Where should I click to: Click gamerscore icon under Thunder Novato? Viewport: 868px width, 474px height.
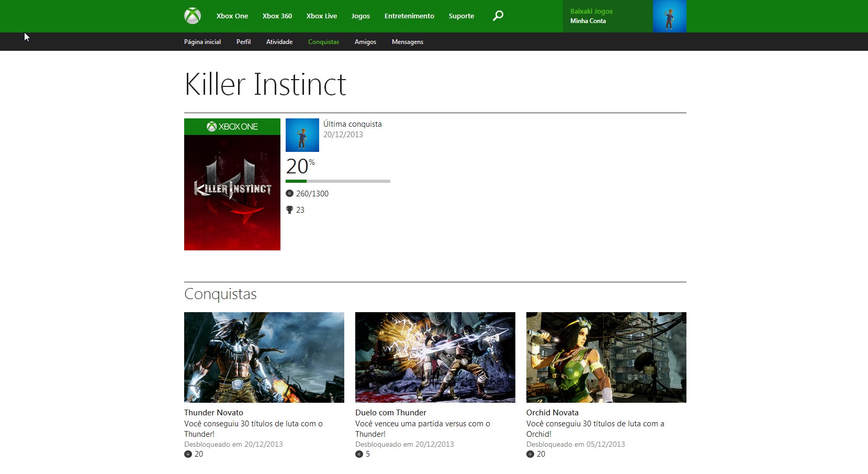pyautogui.click(x=188, y=454)
